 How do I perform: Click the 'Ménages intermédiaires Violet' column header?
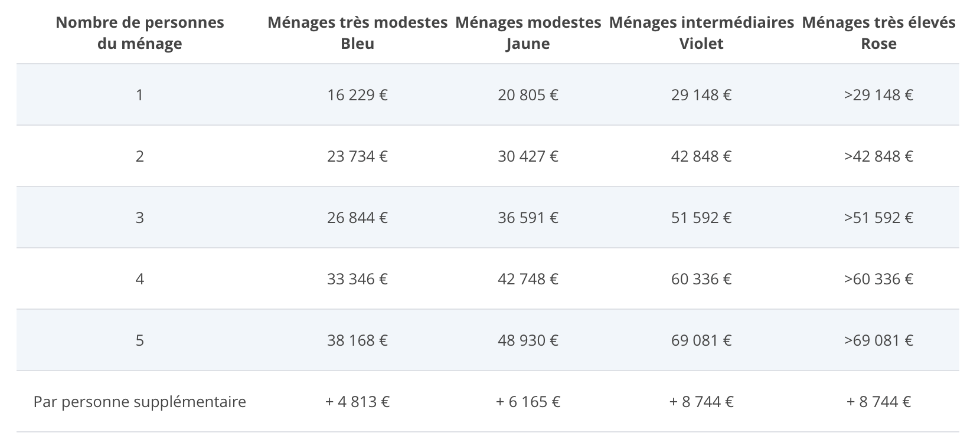(x=701, y=33)
